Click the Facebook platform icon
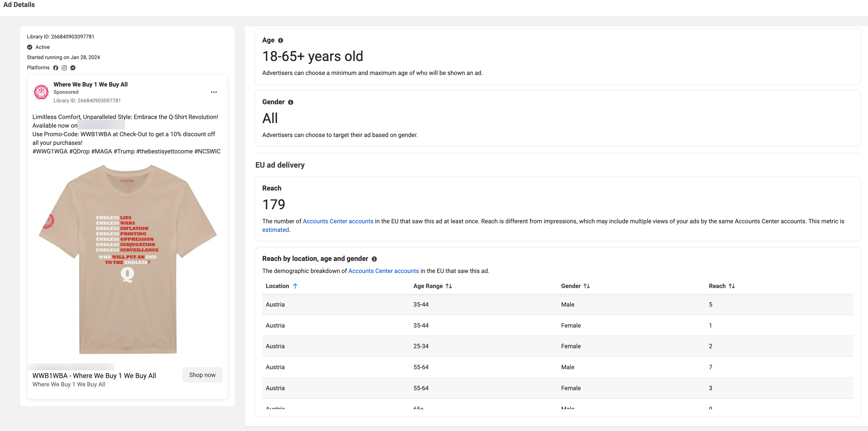Screen dimensions: 868x431 tap(56, 68)
